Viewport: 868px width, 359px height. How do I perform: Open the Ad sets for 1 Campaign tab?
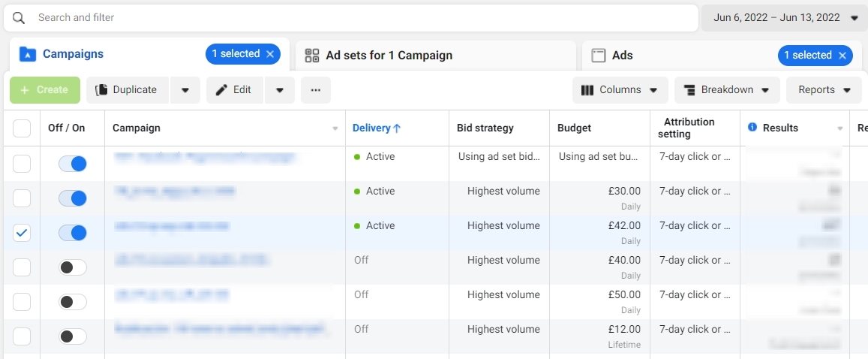[x=389, y=56]
